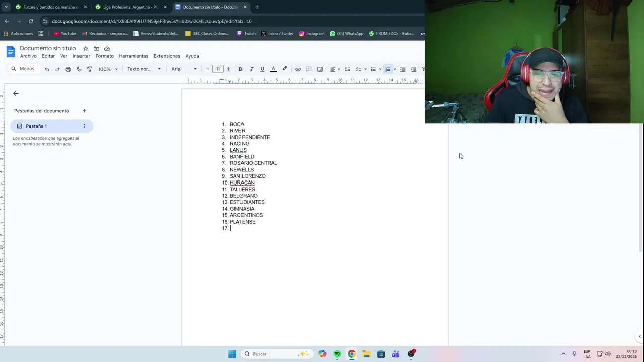Decrease indent of the list
Viewport: 644px width, 362px height.
[403, 69]
